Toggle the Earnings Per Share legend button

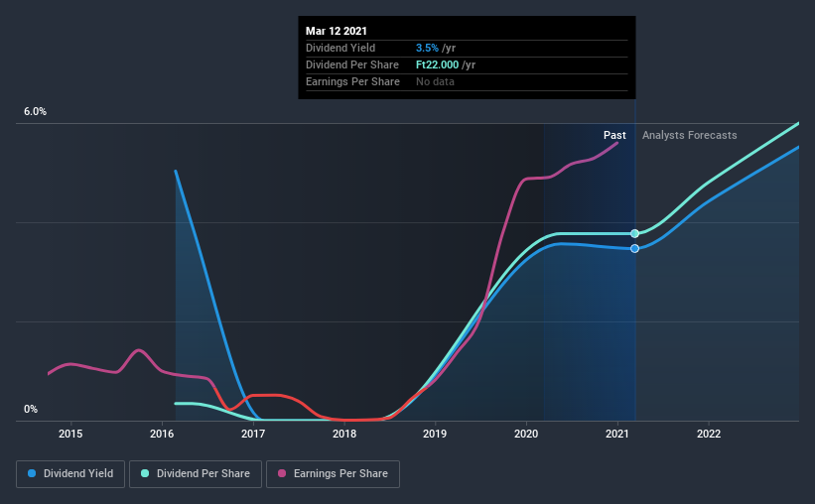point(334,474)
